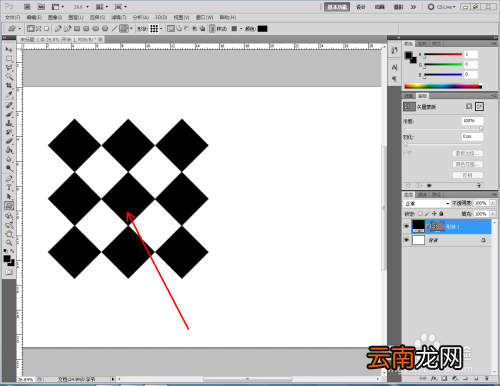
Task: Open the Layer menu
Action: click(x=76, y=17)
